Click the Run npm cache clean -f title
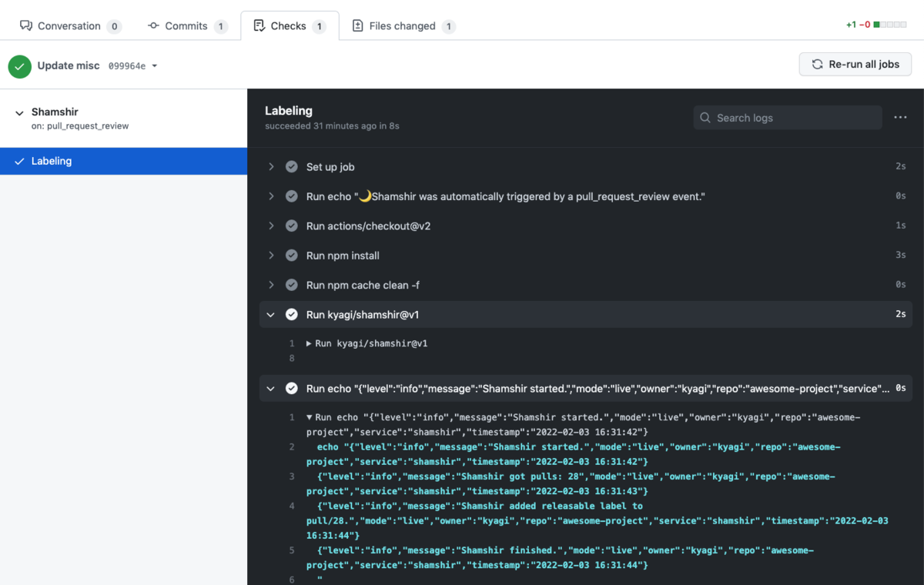The width and height of the screenshot is (924, 585). tap(363, 285)
